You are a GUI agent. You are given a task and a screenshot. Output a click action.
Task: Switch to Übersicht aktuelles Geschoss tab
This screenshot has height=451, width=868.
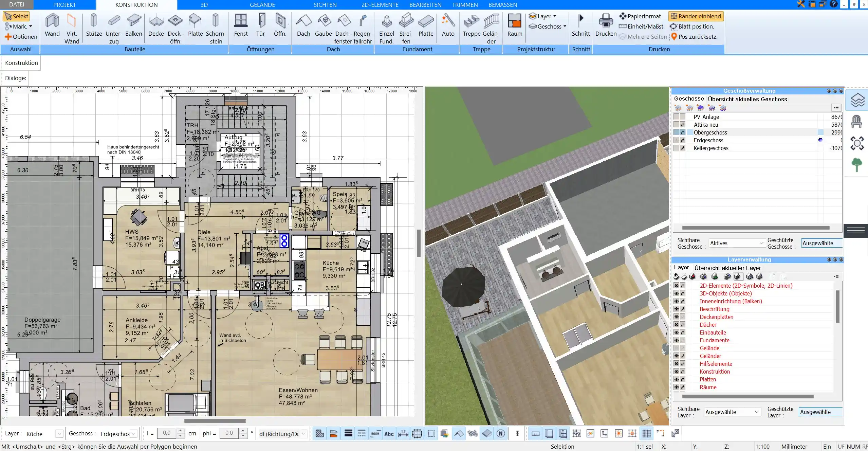(747, 99)
